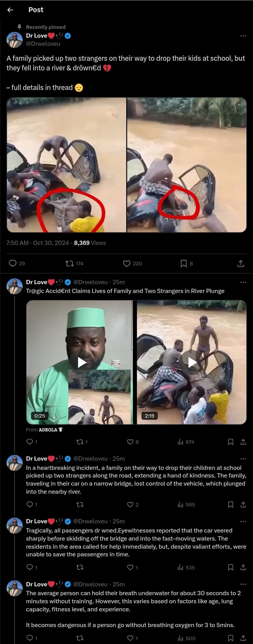Image resolution: width=253 pixels, height=644 pixels.
Task: Open the left drowning photo in main post
Action: [x=66, y=165]
